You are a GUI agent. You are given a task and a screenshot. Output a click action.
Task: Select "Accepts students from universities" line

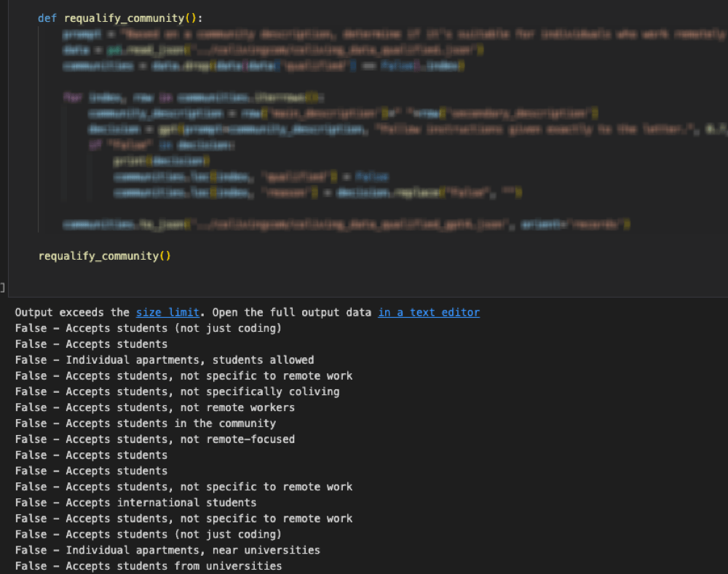pos(149,566)
